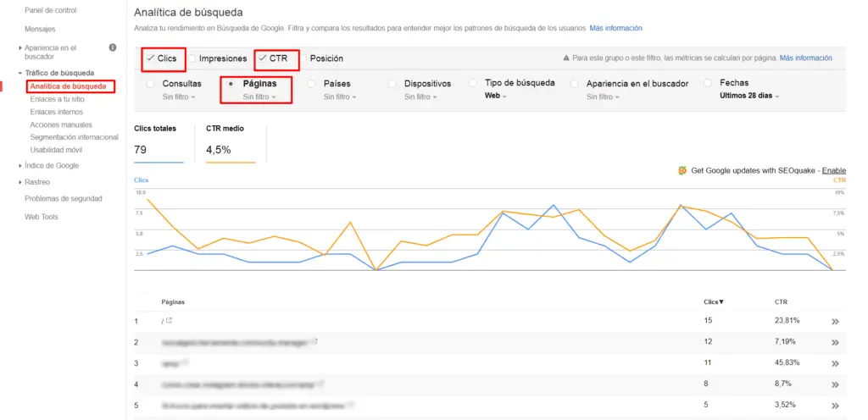Click double-chevron icon on the 8,7% row
The width and height of the screenshot is (868, 420).
pos(835,384)
